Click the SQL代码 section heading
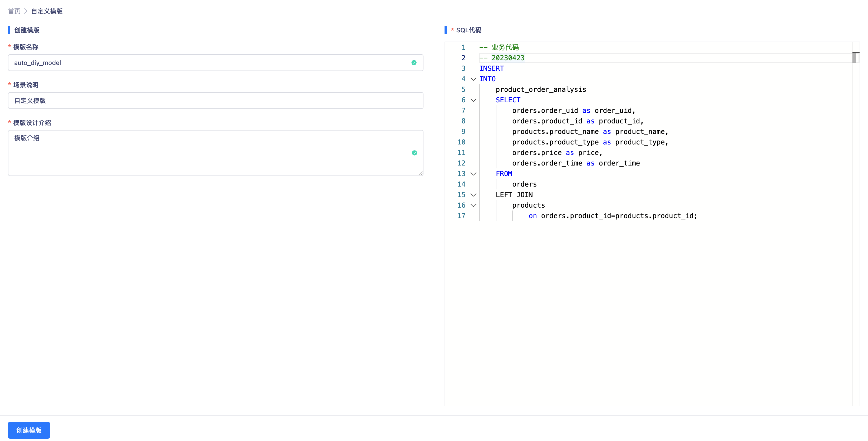The width and height of the screenshot is (868, 441). tap(469, 30)
